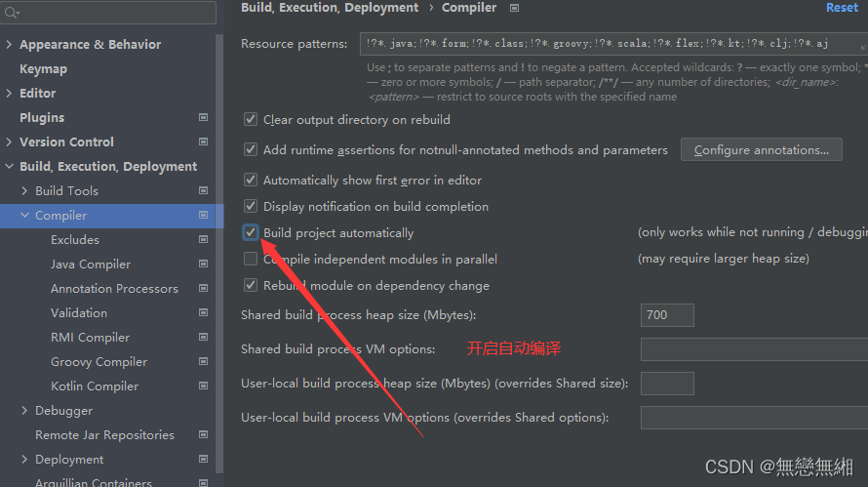Viewport: 868px width, 487px height.
Task: Click the project-level icon next to Version Control
Action: (x=203, y=142)
